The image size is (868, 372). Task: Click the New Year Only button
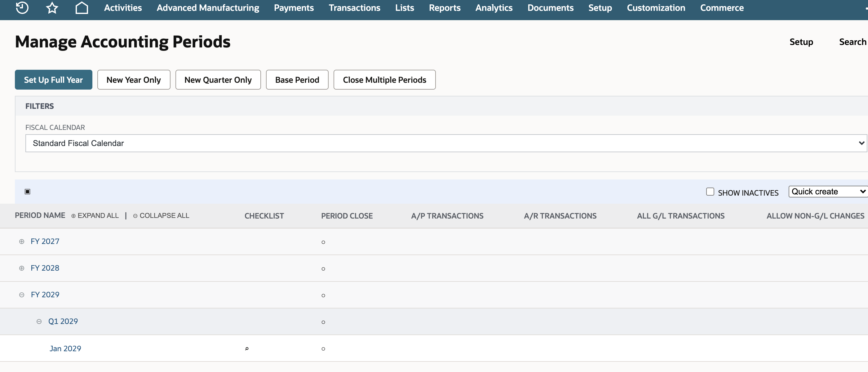(x=134, y=80)
